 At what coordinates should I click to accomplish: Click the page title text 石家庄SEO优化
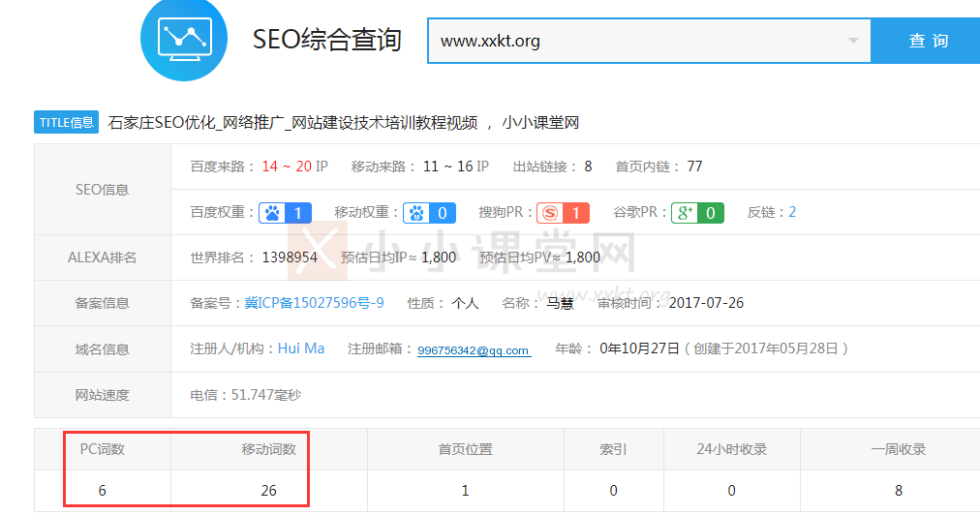(162, 123)
